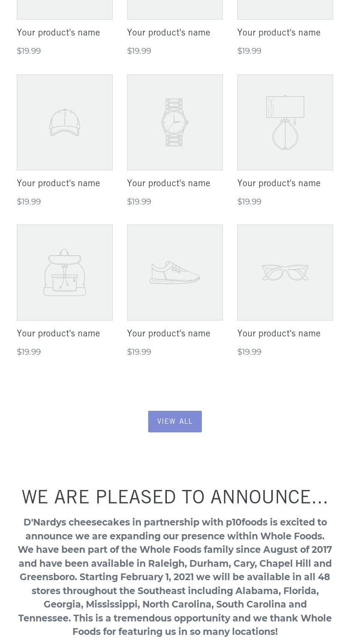Click the $19.99 price under the cap
Viewport: 350px width, 644px height.
[x=29, y=202]
